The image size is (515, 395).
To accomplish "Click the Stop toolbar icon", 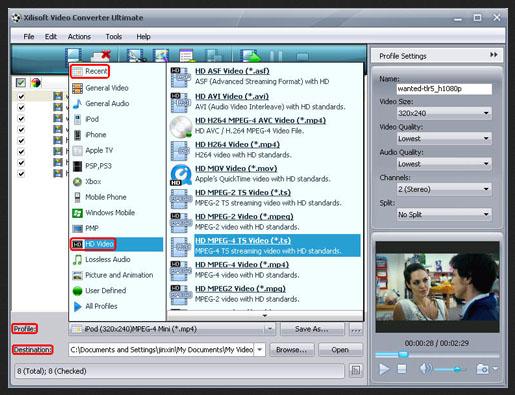I will pyautogui.click(x=302, y=57).
